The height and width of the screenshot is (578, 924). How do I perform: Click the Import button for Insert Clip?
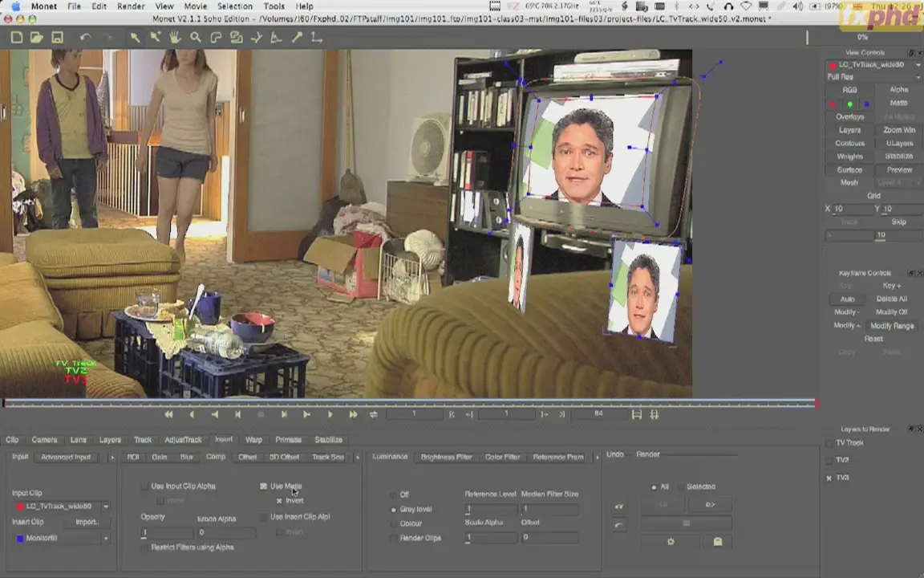(87, 523)
